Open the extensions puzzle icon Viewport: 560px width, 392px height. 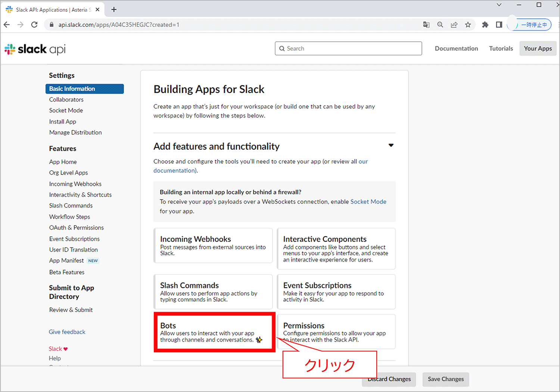coord(485,25)
